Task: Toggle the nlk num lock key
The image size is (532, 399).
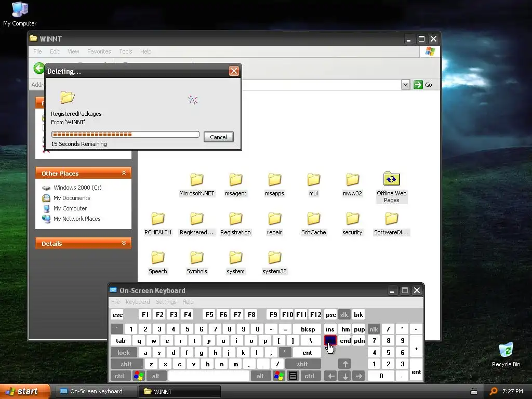Action: [x=374, y=329]
